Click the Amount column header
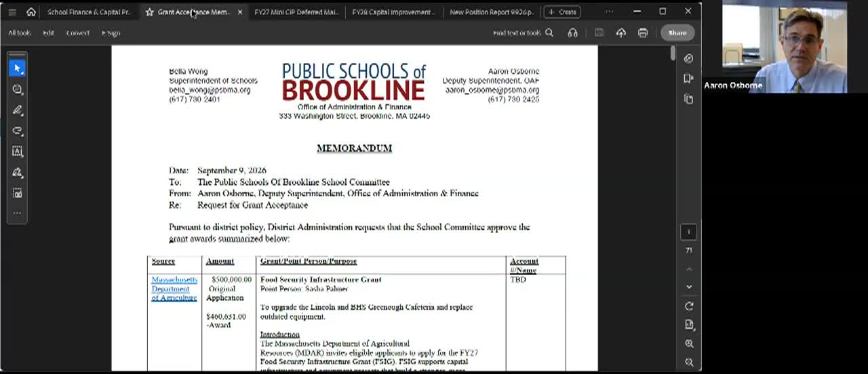The width and height of the screenshot is (868, 374). coord(220,261)
